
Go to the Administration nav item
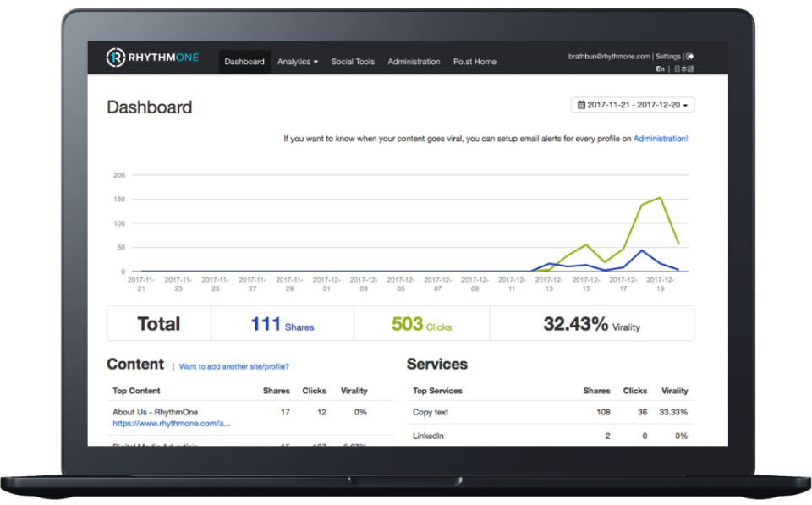click(x=414, y=62)
